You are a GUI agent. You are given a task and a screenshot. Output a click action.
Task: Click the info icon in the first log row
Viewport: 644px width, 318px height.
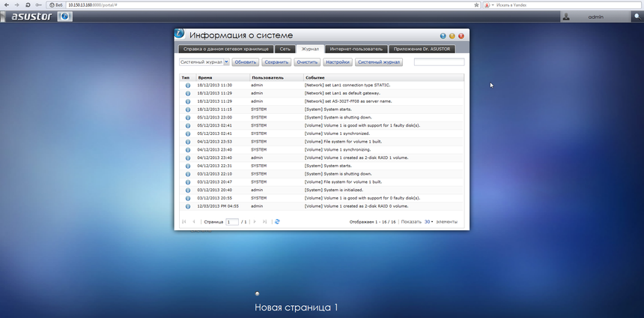[188, 85]
